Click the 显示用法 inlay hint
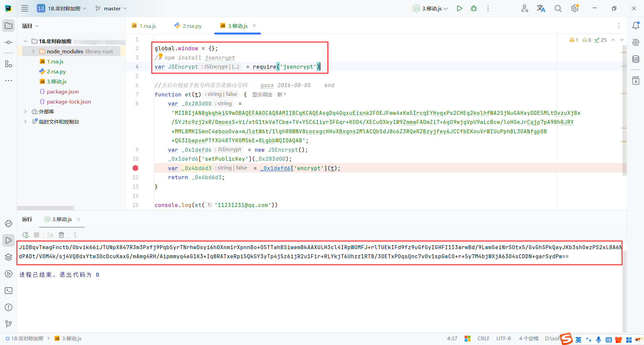 coord(262,94)
